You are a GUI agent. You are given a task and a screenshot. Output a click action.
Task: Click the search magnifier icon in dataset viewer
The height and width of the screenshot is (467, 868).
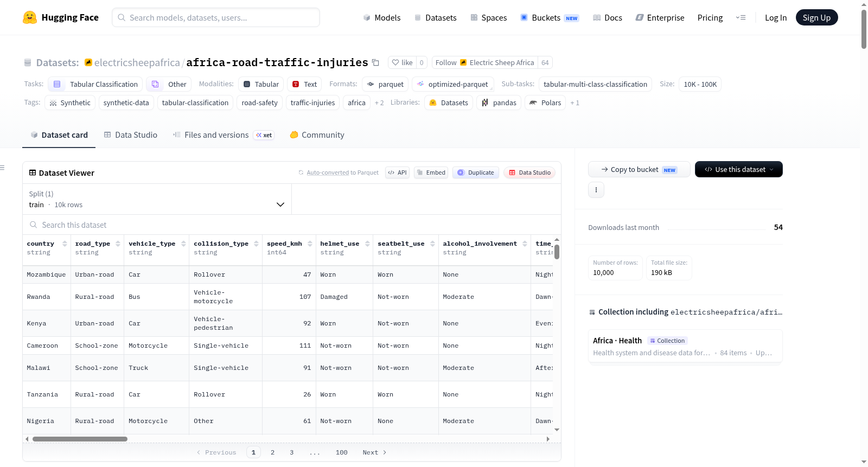(x=34, y=225)
